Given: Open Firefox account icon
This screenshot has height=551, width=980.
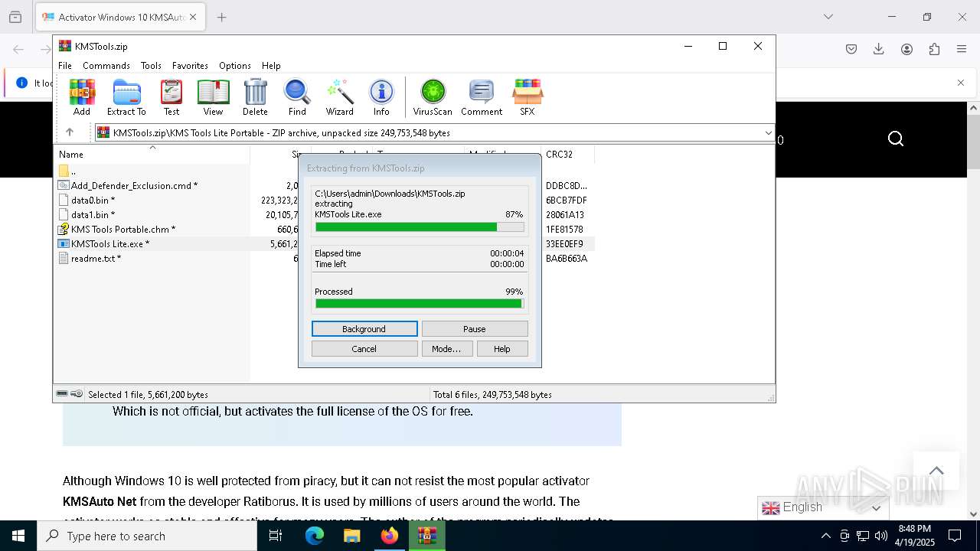Looking at the screenshot, I should tap(906, 49).
